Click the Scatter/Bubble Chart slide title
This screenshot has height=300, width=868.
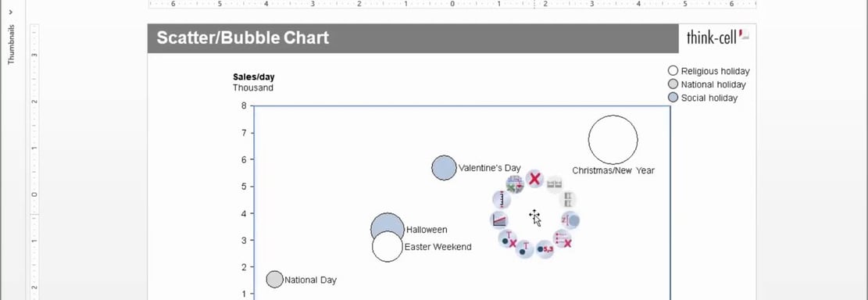pos(242,37)
